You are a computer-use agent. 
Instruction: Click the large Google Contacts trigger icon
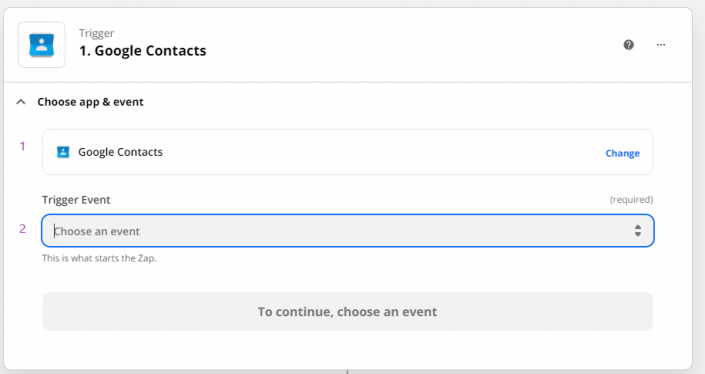click(41, 45)
